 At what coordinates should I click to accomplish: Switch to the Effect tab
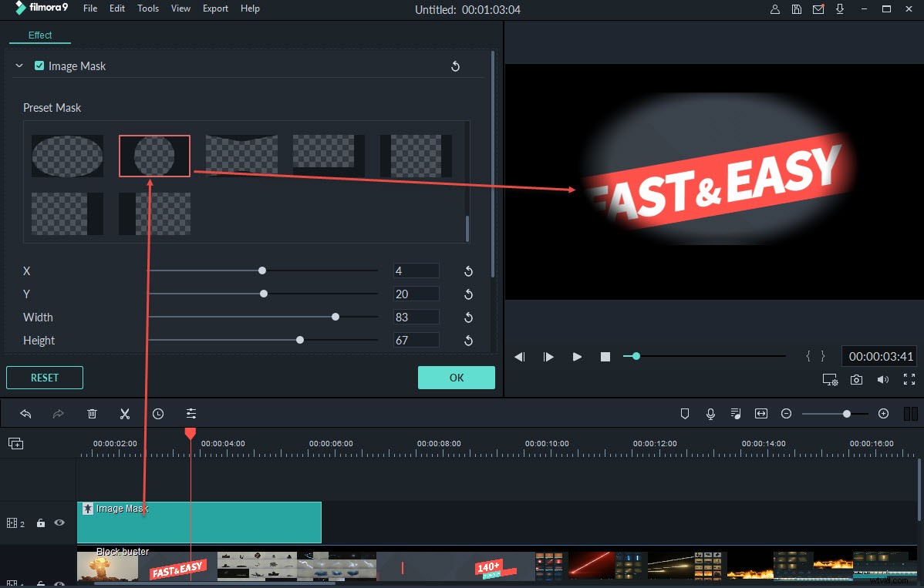tap(39, 35)
